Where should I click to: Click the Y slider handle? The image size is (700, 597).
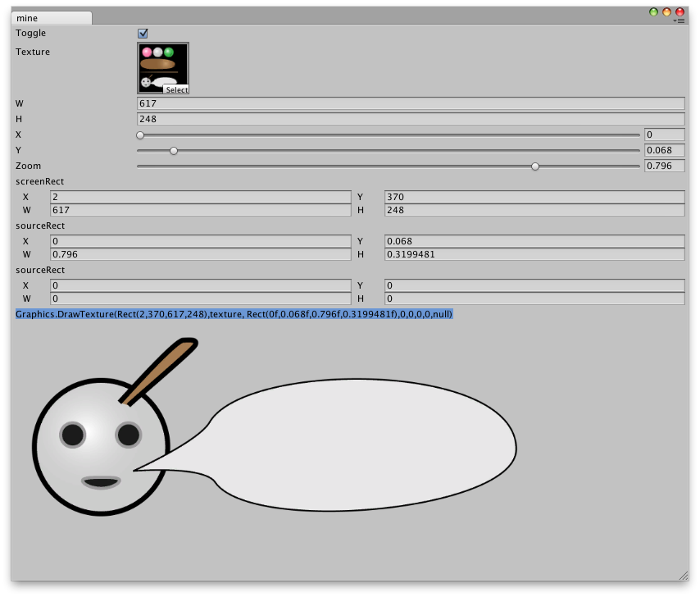tap(173, 150)
